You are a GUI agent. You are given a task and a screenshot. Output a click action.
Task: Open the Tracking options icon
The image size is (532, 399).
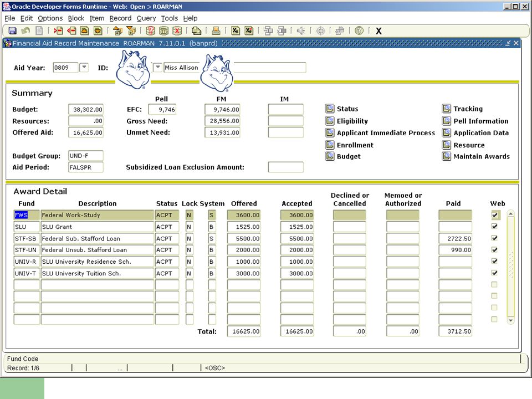click(x=446, y=109)
